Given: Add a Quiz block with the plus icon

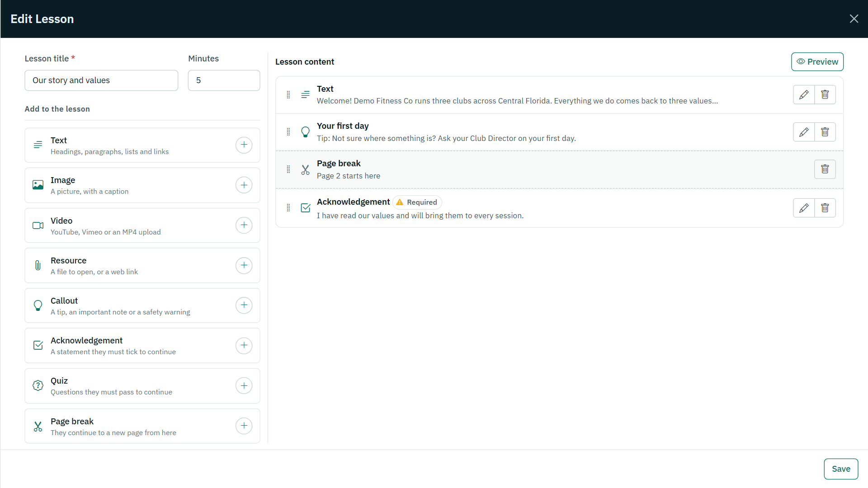Looking at the screenshot, I should (244, 385).
